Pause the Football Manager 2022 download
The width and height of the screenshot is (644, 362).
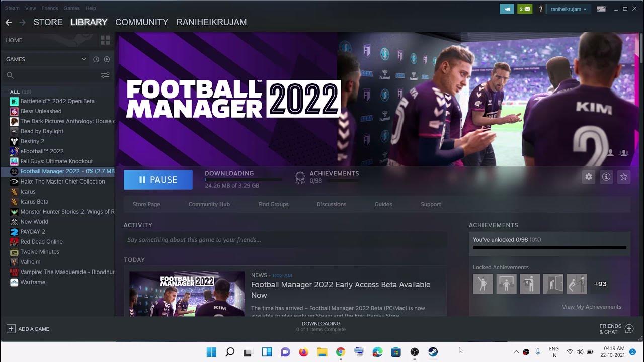coord(158,180)
